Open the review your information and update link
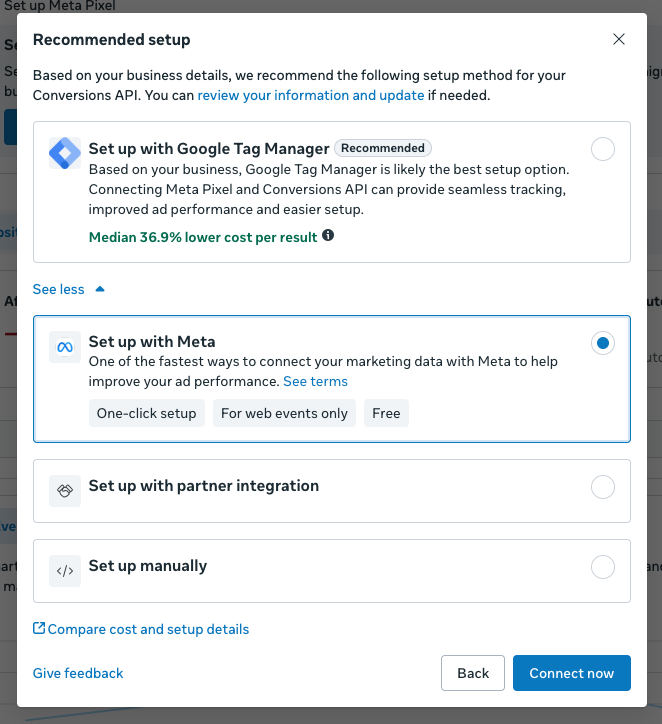 [311, 95]
